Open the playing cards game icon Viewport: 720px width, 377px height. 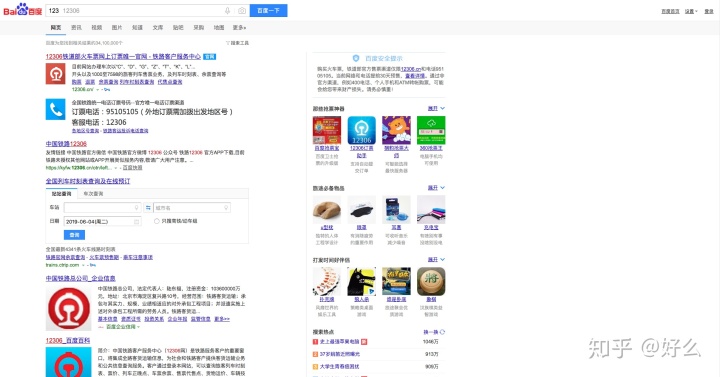coord(327,281)
